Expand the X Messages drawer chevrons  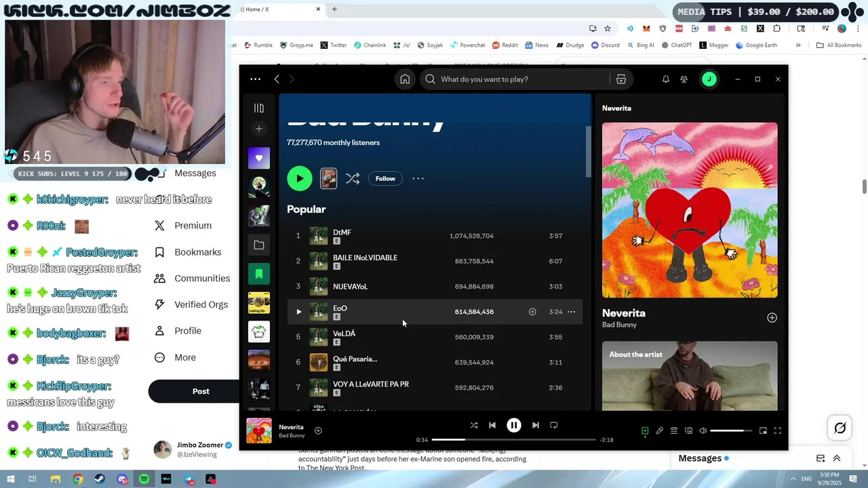(x=837, y=458)
